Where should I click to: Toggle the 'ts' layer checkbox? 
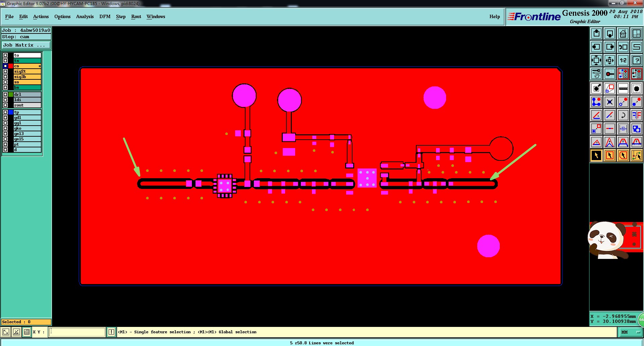tap(5, 61)
